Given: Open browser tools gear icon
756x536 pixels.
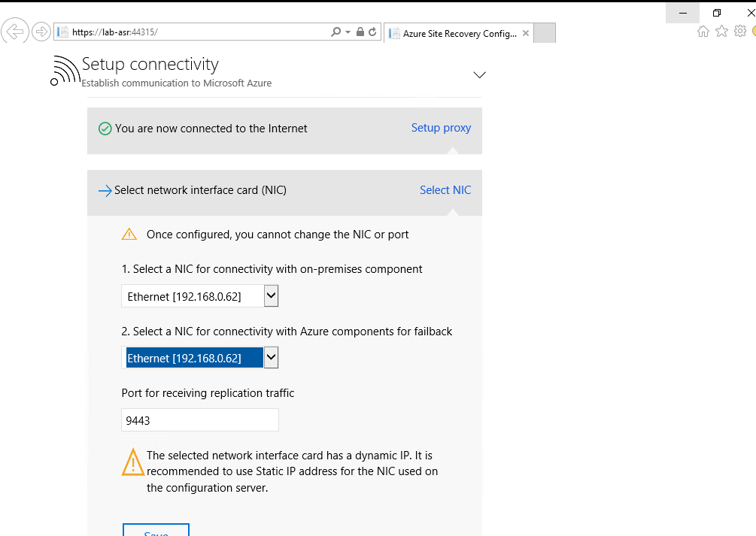Looking at the screenshot, I should point(739,32).
